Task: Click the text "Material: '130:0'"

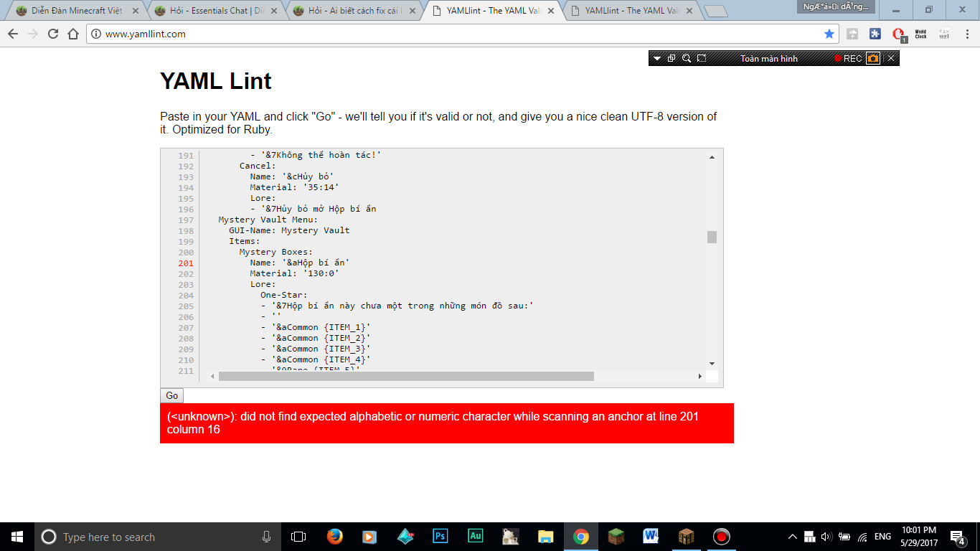Action: 295,273
